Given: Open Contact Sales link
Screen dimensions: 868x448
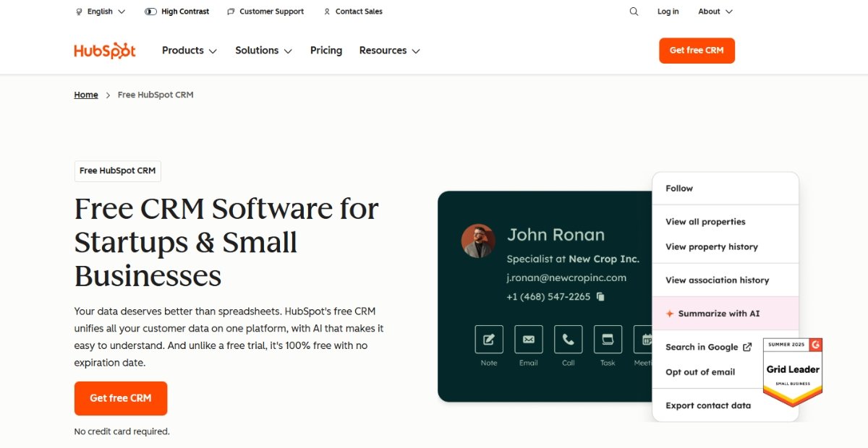Looking at the screenshot, I should click(353, 12).
